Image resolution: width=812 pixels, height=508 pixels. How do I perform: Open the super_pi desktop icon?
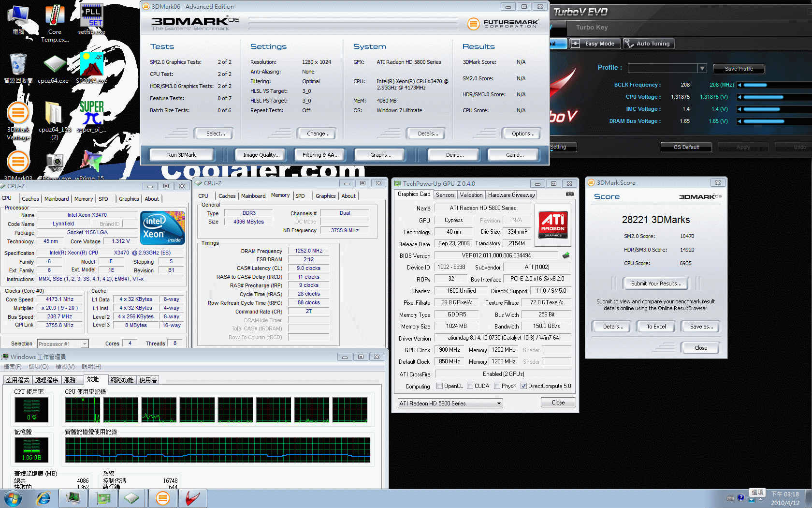[91, 117]
